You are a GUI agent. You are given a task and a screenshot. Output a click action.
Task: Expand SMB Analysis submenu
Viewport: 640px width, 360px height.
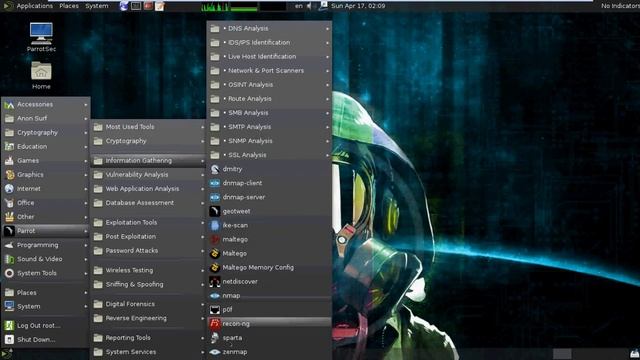tap(269, 113)
